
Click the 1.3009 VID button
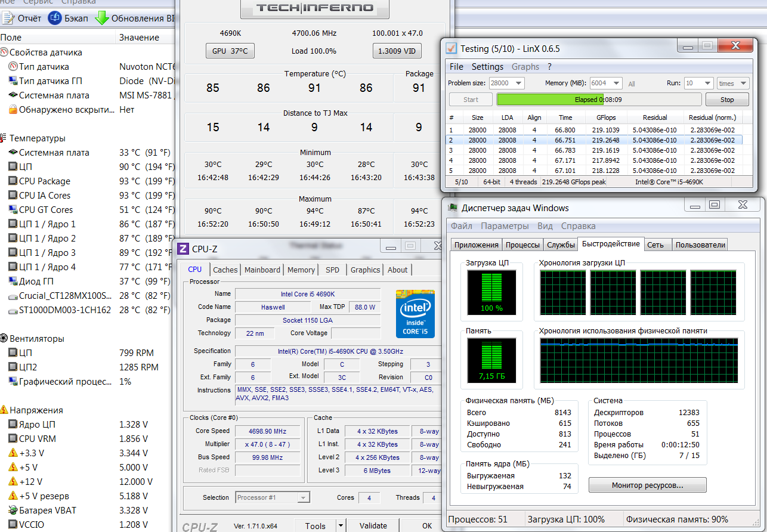coord(397,51)
